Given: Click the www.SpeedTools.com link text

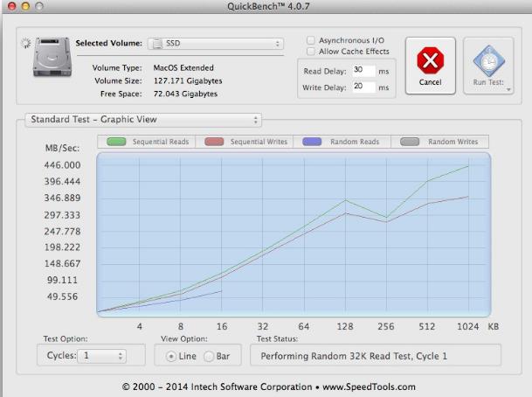Looking at the screenshot, I should coord(368,387).
